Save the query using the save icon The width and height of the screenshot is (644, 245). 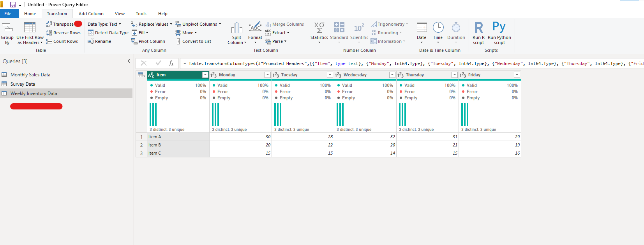(13, 5)
